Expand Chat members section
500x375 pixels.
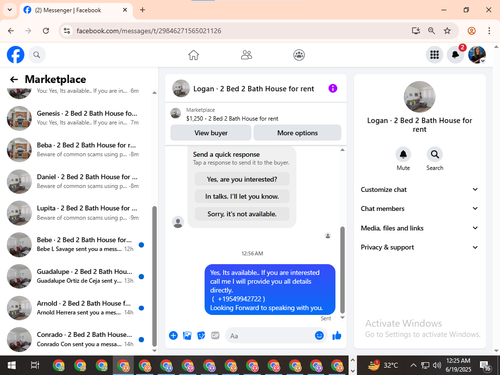click(x=419, y=208)
